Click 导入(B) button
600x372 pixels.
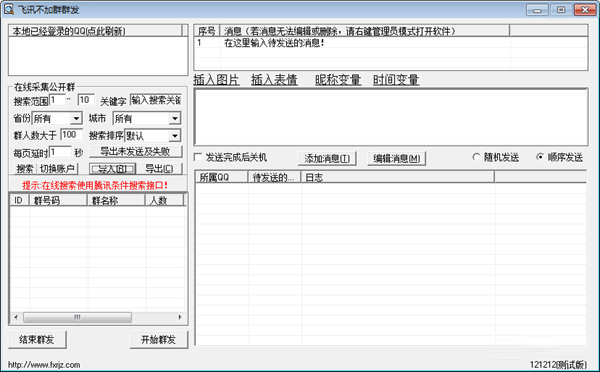(x=112, y=169)
